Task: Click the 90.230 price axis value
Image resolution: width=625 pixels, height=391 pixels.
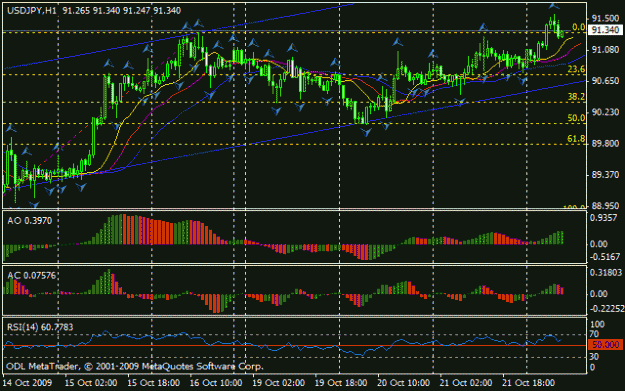Action: coord(605,112)
